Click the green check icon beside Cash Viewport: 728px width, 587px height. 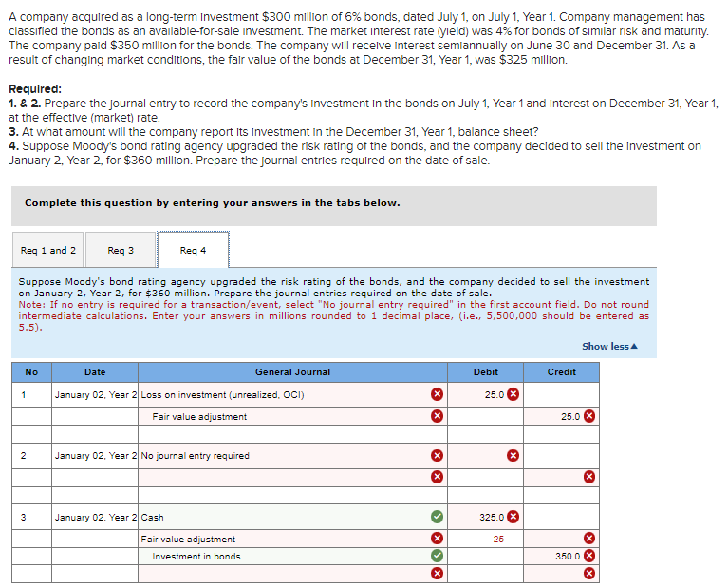(437, 517)
